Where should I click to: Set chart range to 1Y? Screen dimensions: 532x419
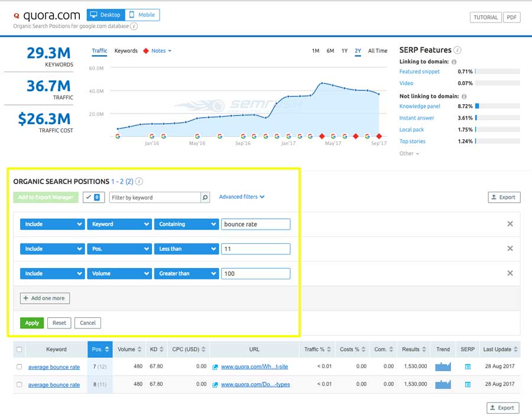coord(345,51)
